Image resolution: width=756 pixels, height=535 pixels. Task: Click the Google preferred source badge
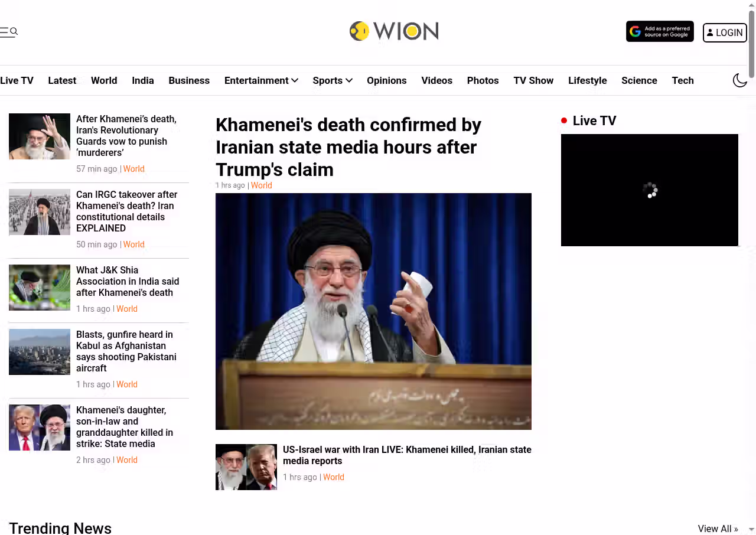(660, 32)
